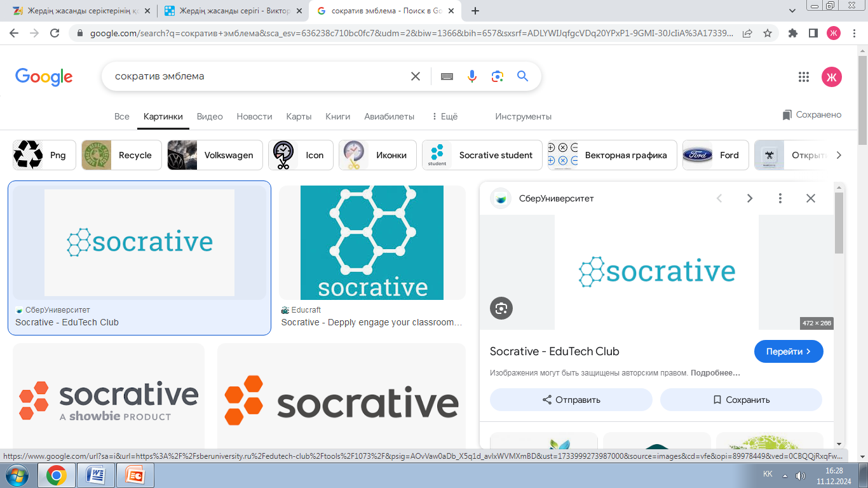Apply the Icon filter chip
The image size is (868, 488).
(301, 155)
